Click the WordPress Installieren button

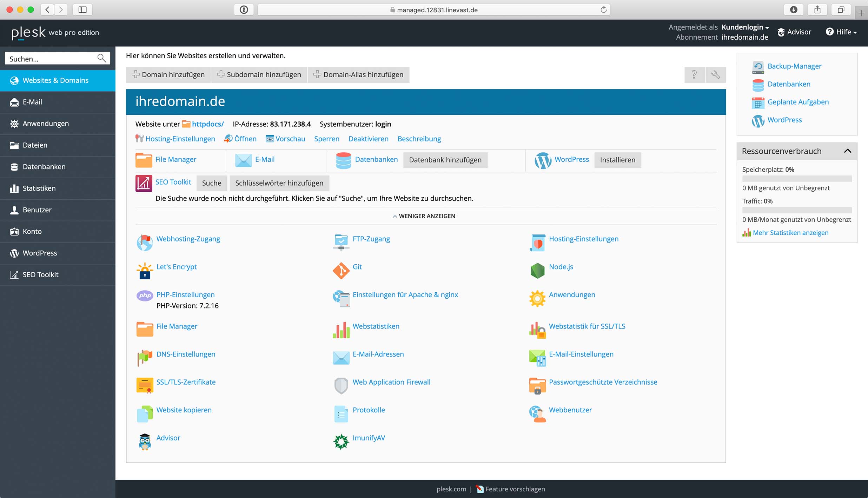point(617,160)
